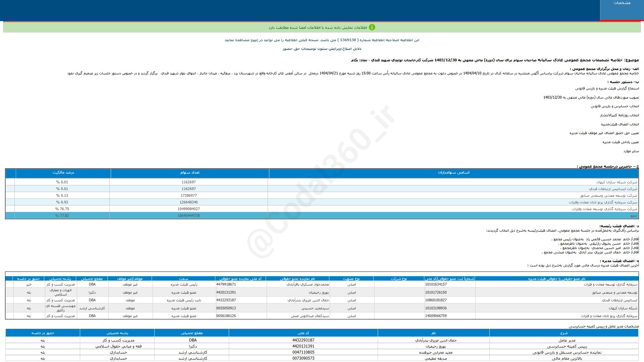Click registration number 10860181827

click(x=436, y=300)
